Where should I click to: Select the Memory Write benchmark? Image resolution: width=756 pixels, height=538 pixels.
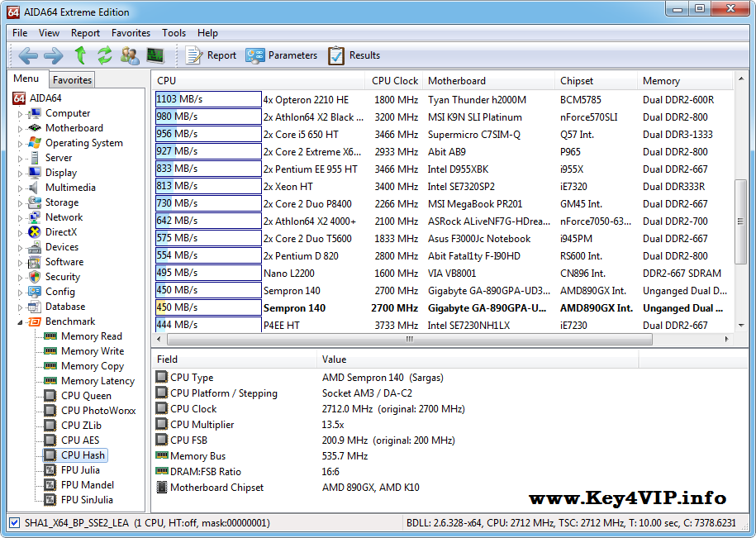[x=93, y=351]
